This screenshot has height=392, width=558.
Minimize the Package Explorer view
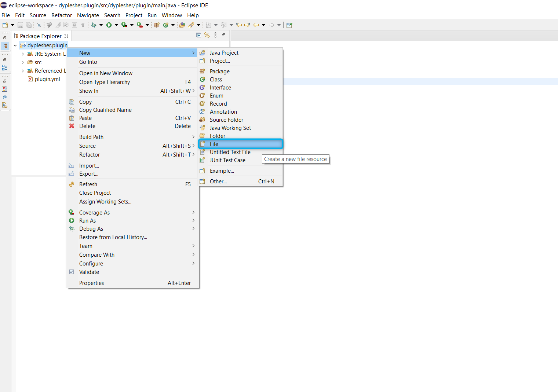tap(223, 34)
